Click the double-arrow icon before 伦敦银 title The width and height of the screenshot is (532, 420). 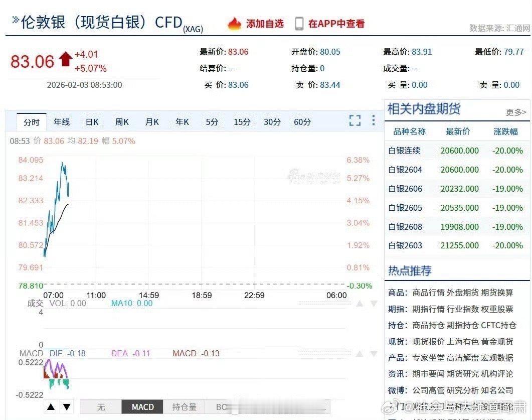(15, 20)
